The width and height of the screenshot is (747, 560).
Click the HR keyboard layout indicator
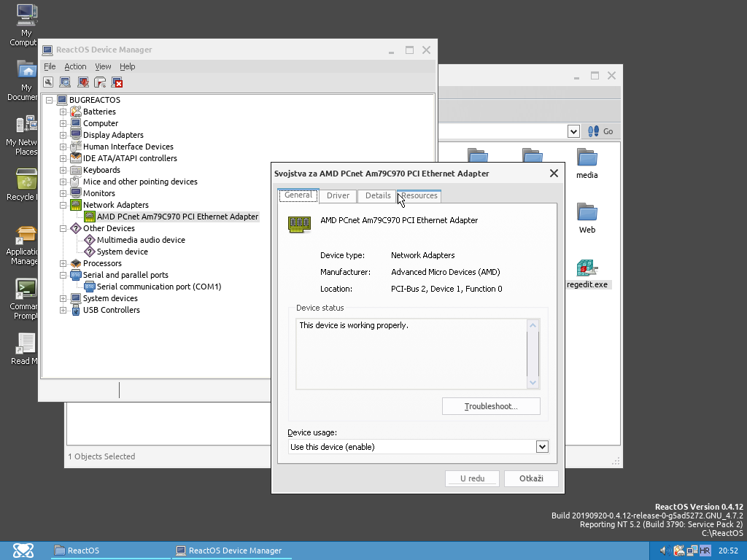(x=705, y=551)
